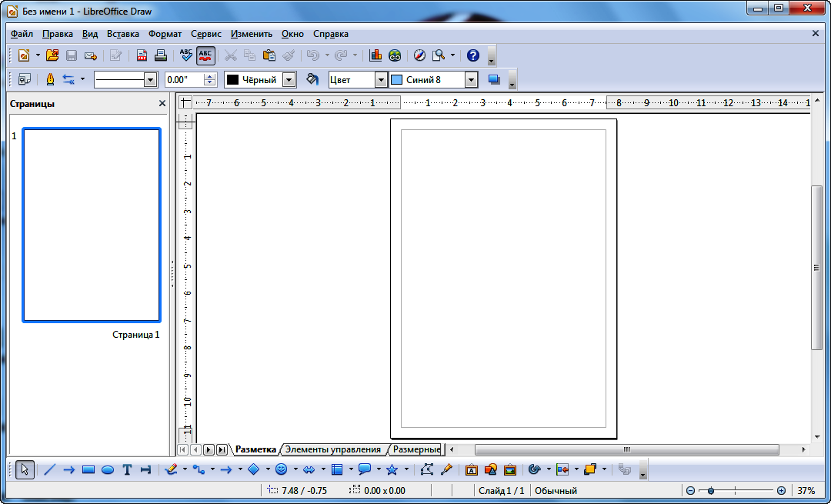Open the New document type dropdown arrow

[38, 55]
